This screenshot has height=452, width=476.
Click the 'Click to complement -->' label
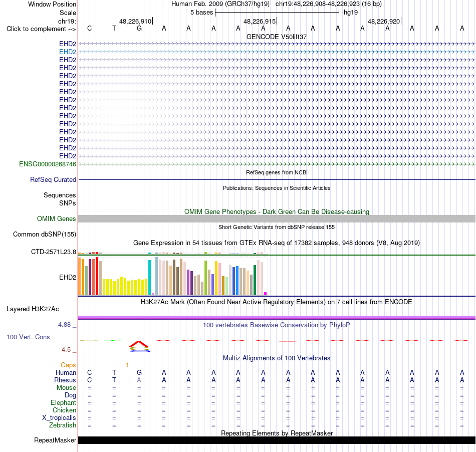[x=41, y=29]
